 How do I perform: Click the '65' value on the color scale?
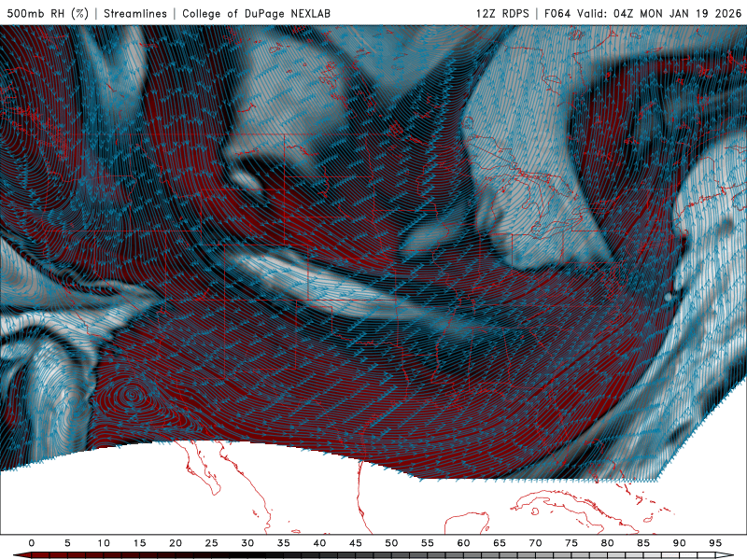[x=500, y=543]
